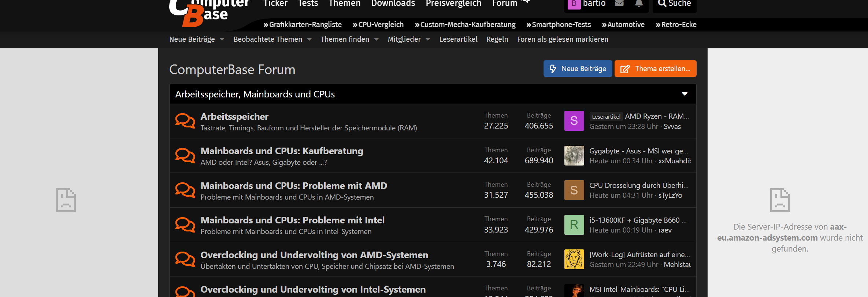The width and height of the screenshot is (868, 297).
Task: Open Regeln in sub navigation
Action: pyautogui.click(x=497, y=39)
